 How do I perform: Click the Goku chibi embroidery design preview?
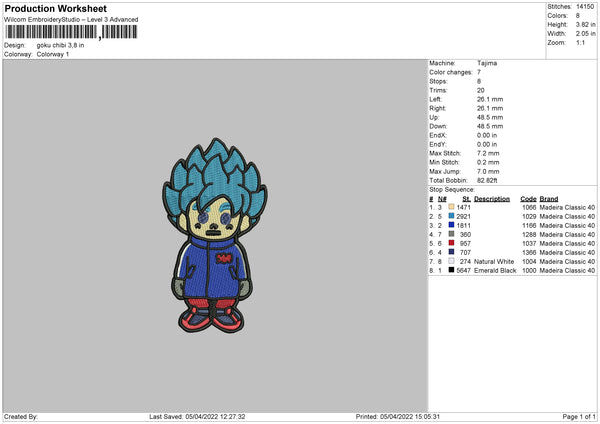point(215,235)
